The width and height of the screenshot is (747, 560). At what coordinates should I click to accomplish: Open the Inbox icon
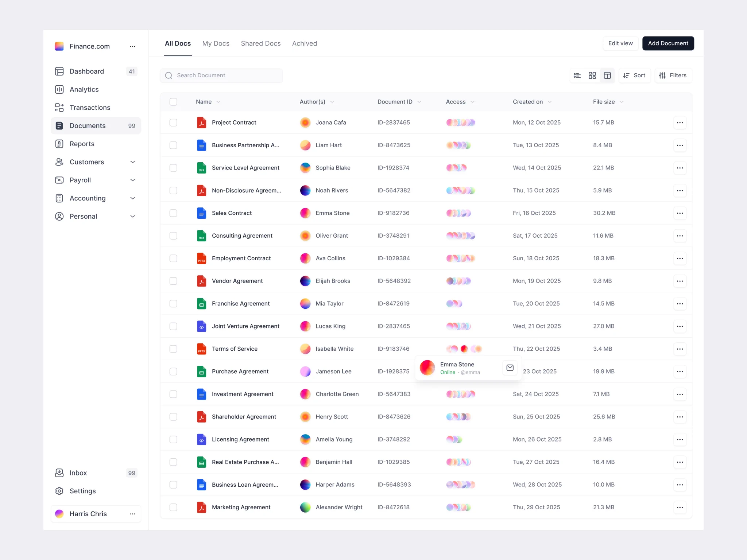[x=59, y=473]
